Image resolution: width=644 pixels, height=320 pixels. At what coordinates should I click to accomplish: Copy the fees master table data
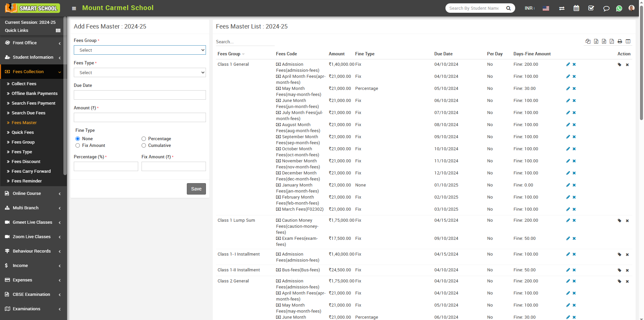point(588,41)
